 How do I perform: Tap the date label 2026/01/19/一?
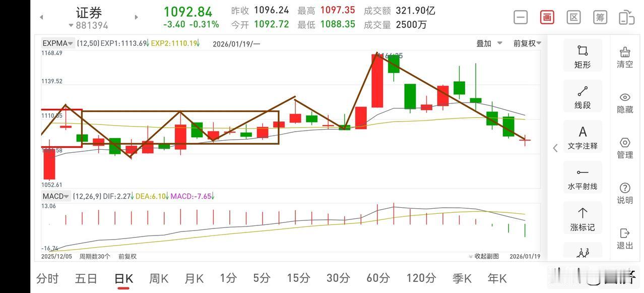click(236, 44)
